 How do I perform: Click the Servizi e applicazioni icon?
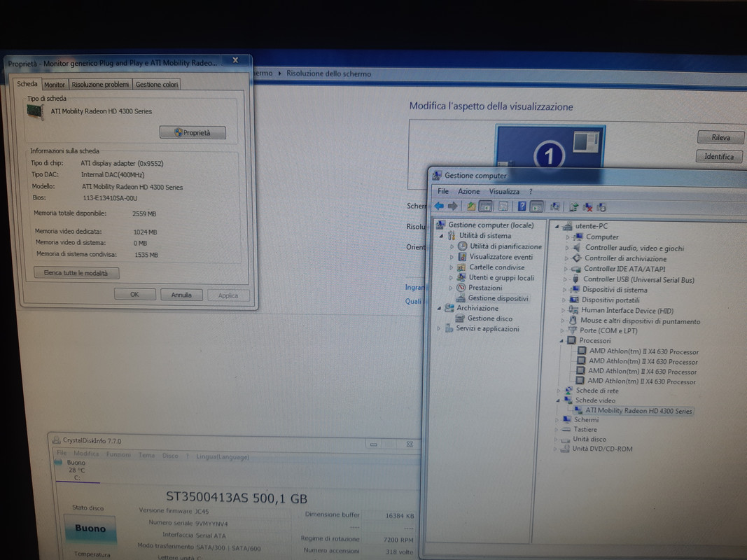coord(448,328)
